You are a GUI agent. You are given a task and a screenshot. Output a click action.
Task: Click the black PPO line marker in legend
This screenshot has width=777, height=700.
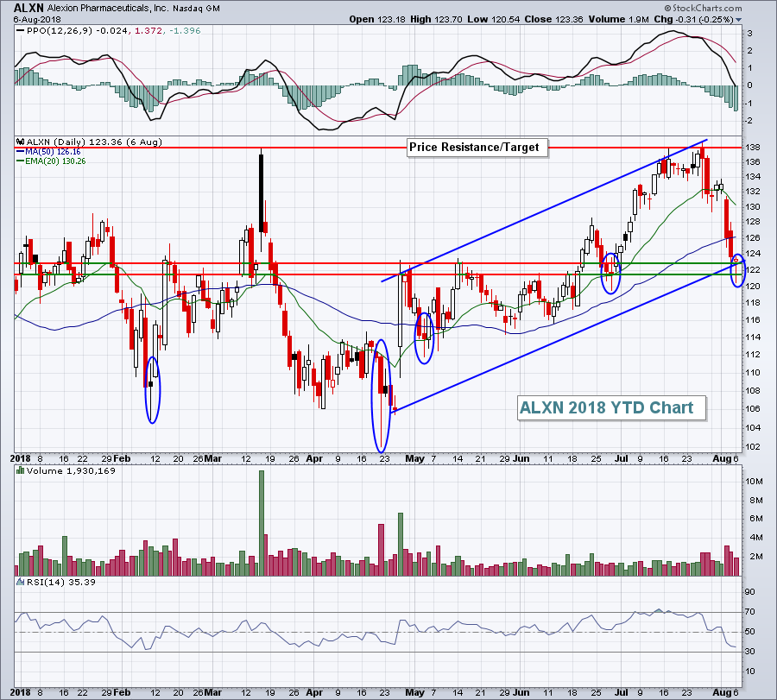coord(21,31)
